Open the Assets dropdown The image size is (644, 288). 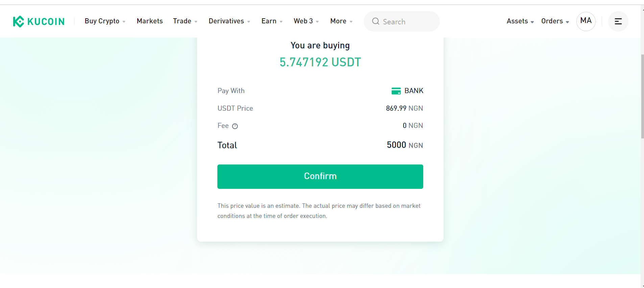pyautogui.click(x=520, y=21)
